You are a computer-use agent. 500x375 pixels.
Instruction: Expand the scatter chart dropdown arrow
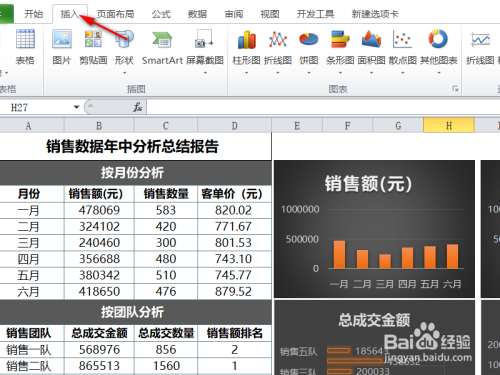point(402,72)
